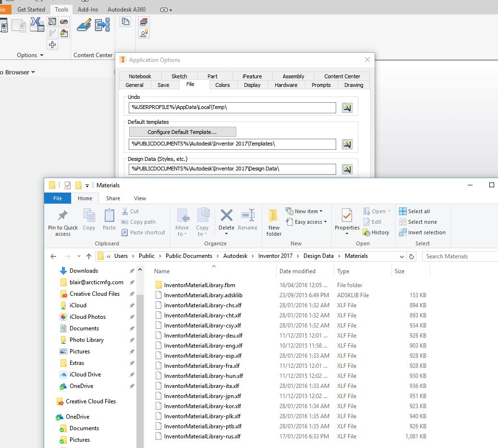Viewport: 498px width, 448px height.
Task: Go back in Explorer navigation
Action: (53, 256)
